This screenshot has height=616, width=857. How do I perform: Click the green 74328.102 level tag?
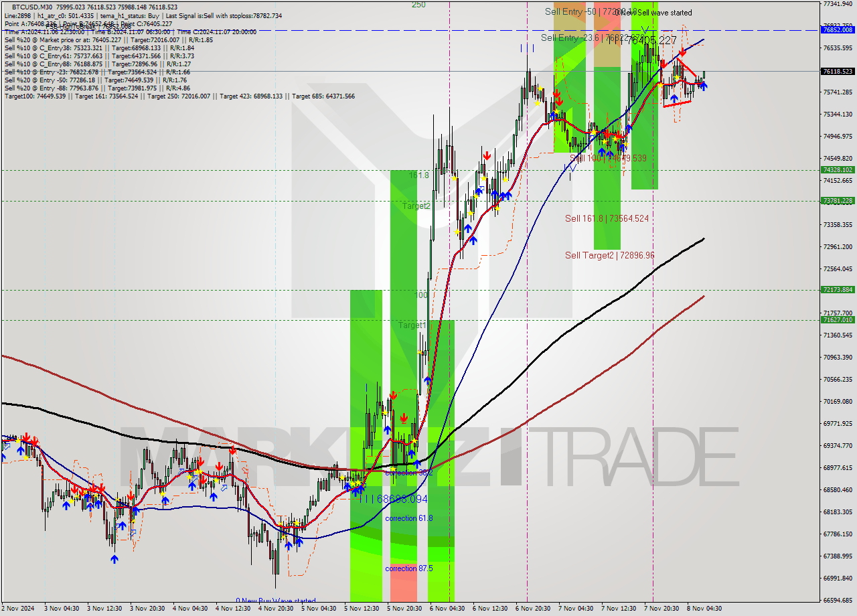point(838,170)
